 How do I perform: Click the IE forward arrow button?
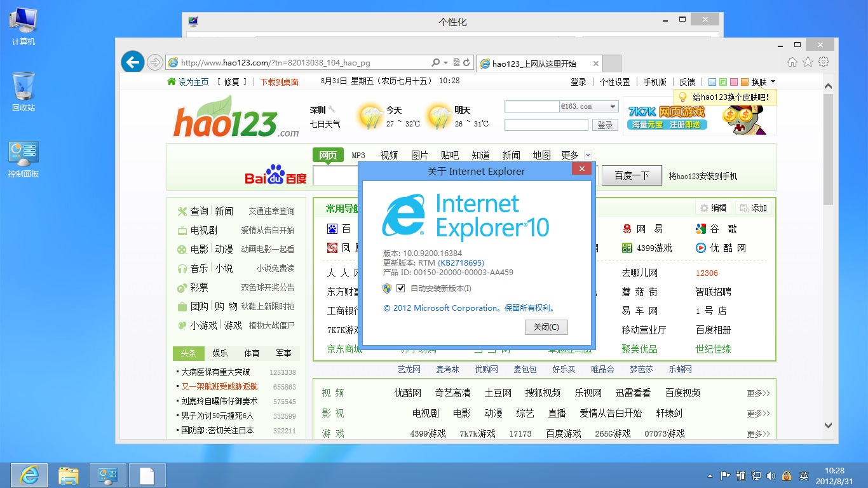(154, 62)
